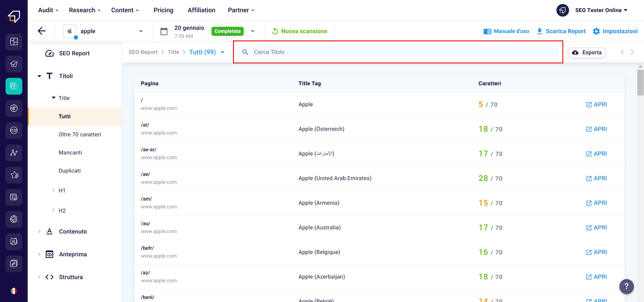Image resolution: width=644 pixels, height=302 pixels.
Task: Click the Completata status badge
Action: point(228,31)
